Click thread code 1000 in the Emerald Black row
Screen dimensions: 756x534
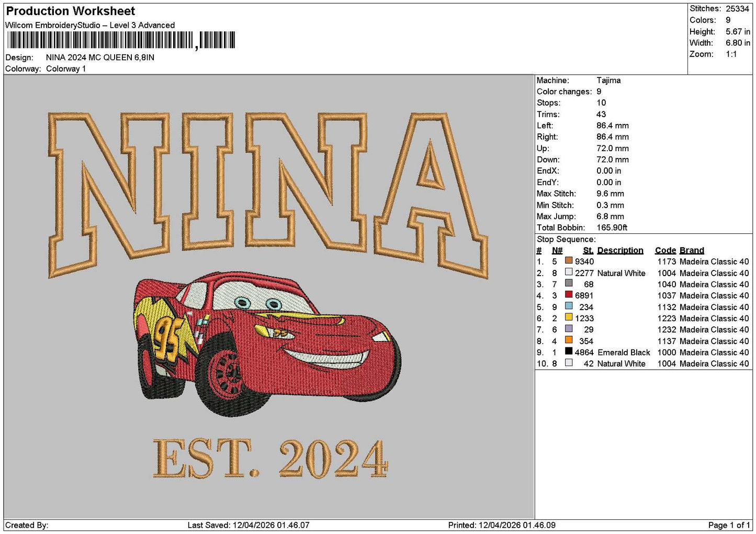click(667, 353)
